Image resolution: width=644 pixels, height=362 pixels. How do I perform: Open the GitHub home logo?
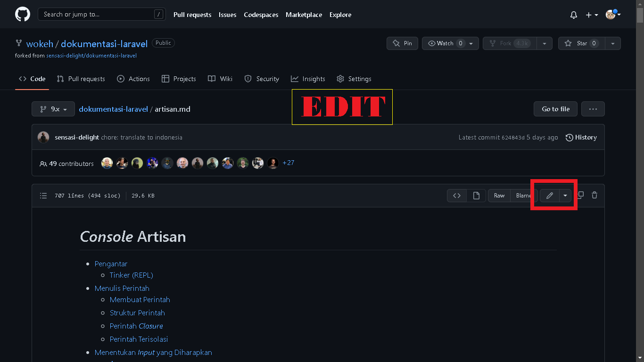(x=23, y=15)
